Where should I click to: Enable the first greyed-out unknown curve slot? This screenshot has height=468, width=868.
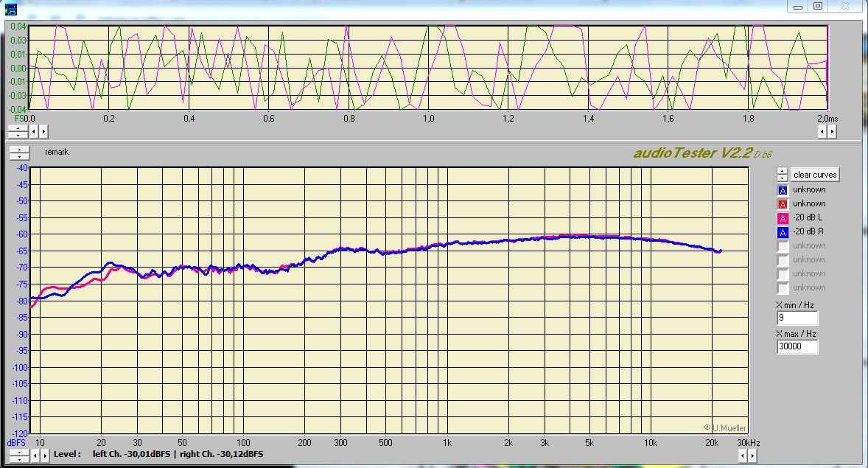[x=783, y=246]
